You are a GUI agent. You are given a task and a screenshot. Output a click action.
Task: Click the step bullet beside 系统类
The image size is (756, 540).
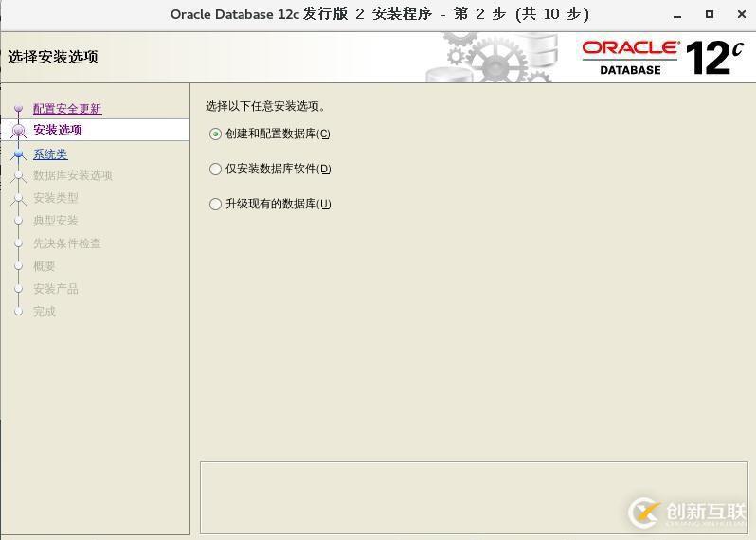click(18, 153)
